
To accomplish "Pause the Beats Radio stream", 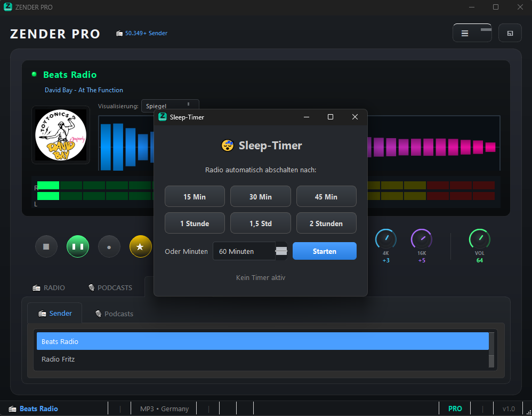I will (x=78, y=247).
